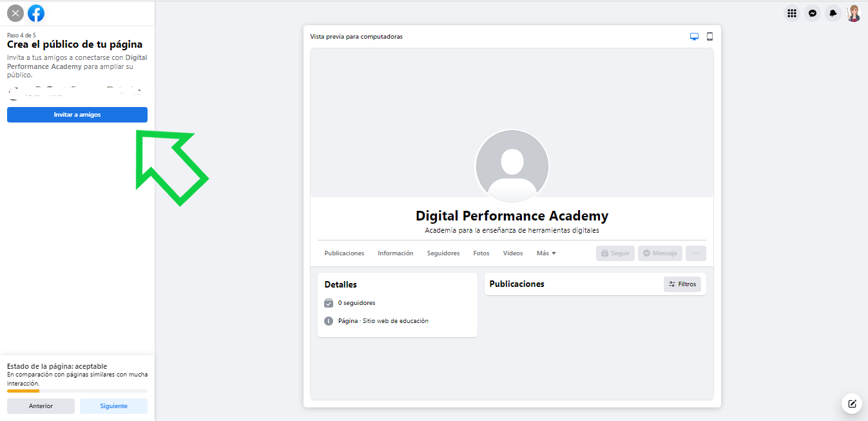Open the Filtros button in Publicaciones

(682, 284)
